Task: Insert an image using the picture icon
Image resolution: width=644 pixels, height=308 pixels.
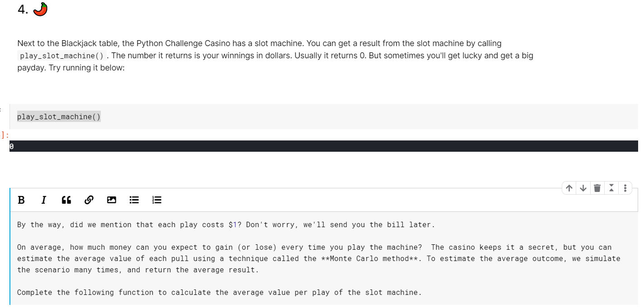Action: tap(112, 200)
